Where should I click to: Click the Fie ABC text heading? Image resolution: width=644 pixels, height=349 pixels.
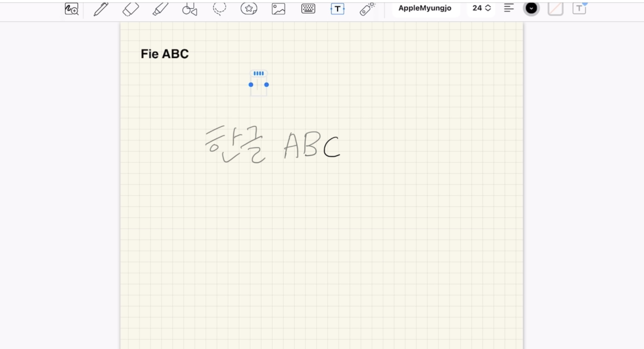165,54
